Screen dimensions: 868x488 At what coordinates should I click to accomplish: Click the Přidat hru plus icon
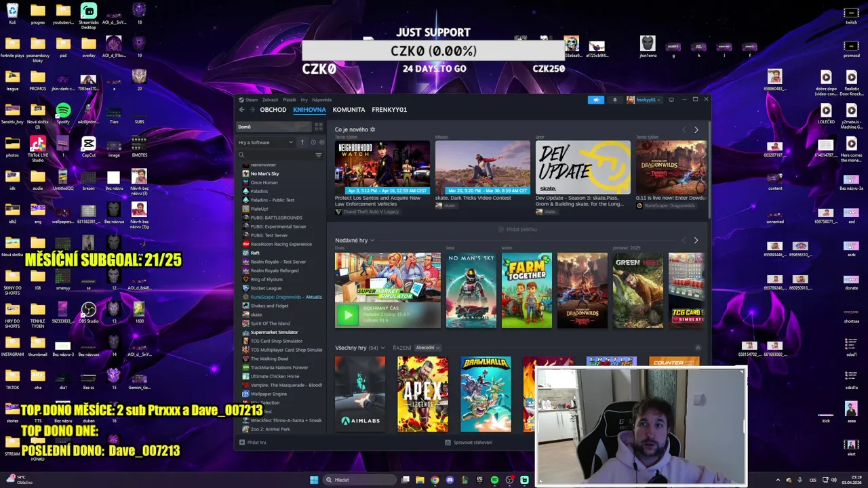click(x=242, y=443)
